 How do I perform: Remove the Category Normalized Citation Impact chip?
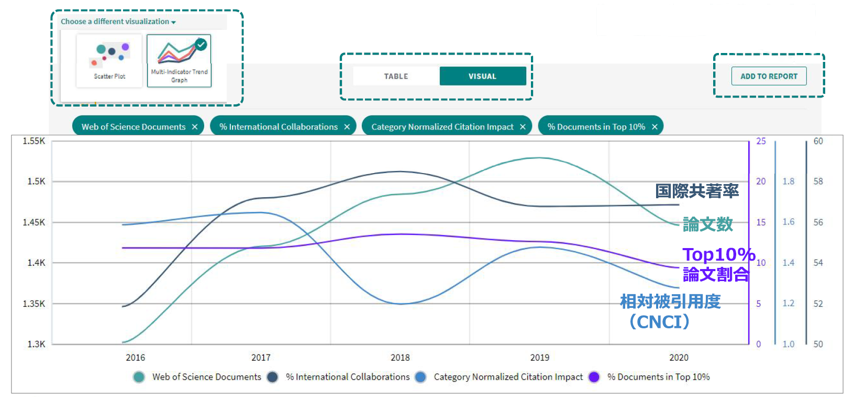pos(522,127)
